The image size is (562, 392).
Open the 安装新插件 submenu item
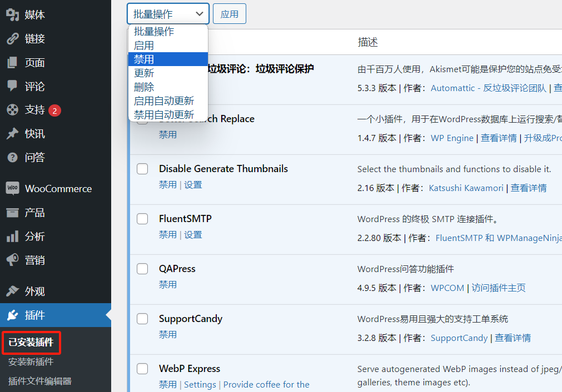tap(31, 362)
